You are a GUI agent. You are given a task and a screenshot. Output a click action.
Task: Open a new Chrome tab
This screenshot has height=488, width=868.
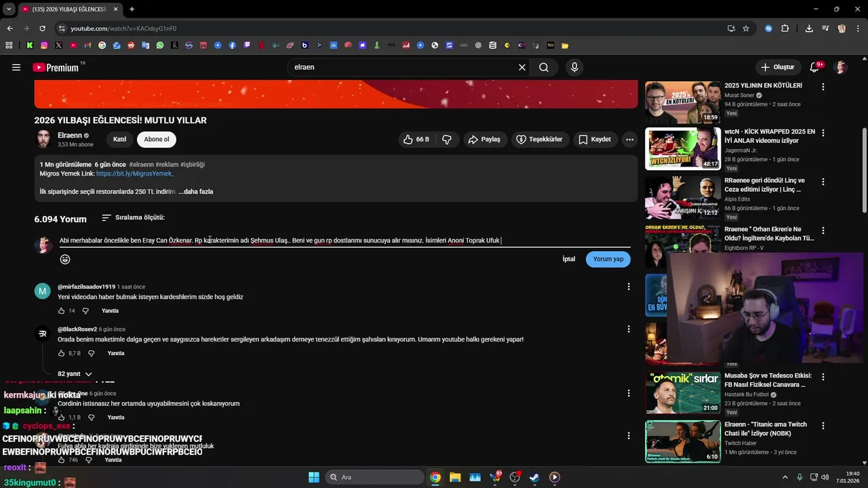[x=132, y=9]
